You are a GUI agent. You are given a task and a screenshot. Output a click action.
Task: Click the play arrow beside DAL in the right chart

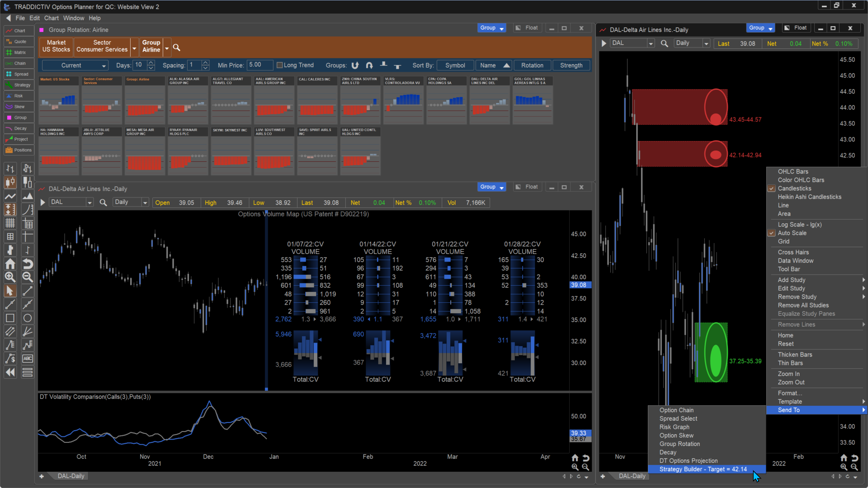[x=604, y=43]
